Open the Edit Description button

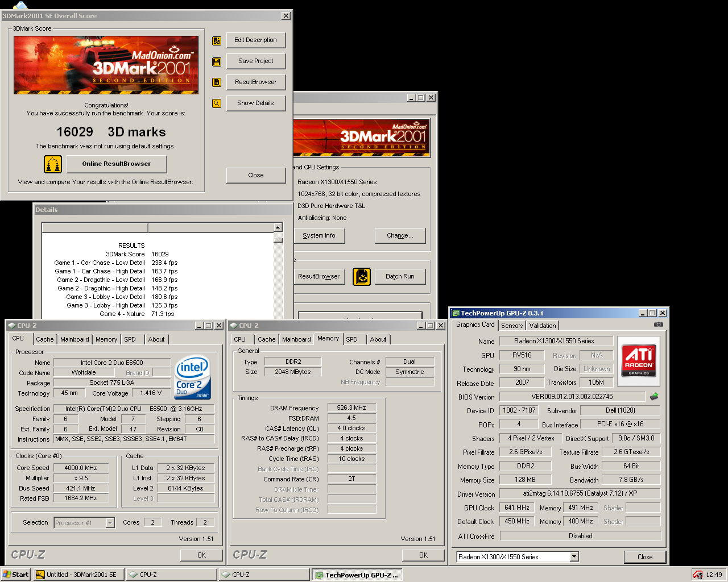click(x=256, y=40)
